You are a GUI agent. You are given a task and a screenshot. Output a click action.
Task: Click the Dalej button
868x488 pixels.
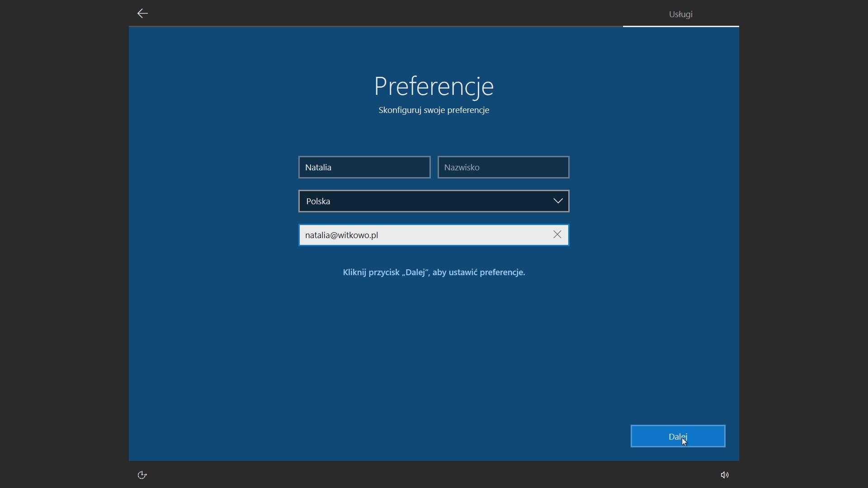678,436
